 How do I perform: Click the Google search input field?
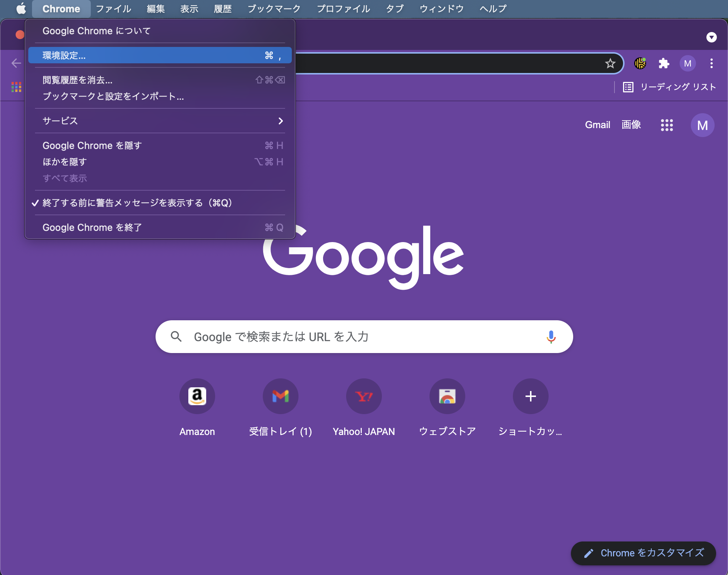click(x=335, y=337)
